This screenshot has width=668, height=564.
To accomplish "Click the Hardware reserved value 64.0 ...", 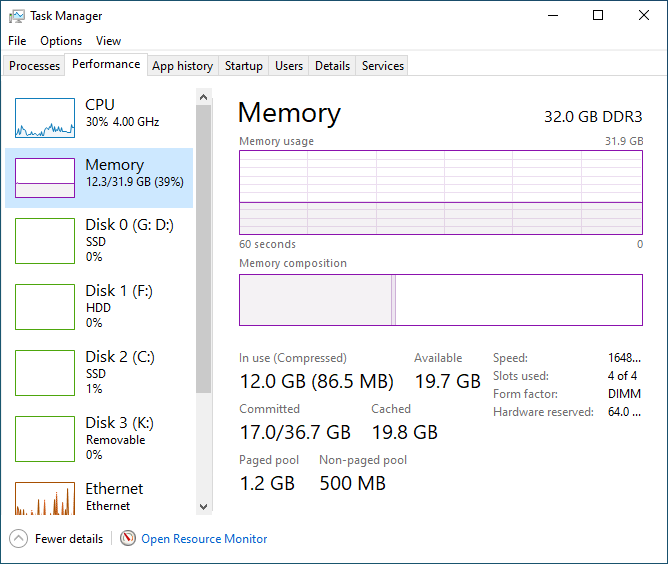I will click(624, 412).
